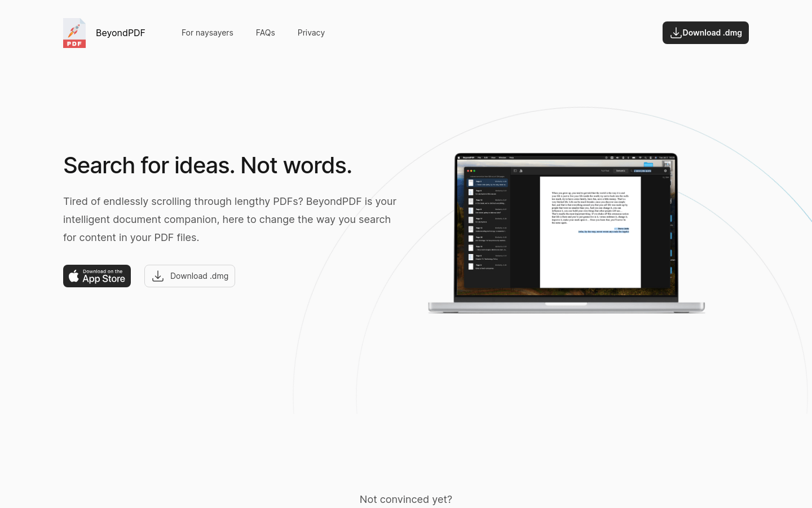
Task: Open the BeyondPDF home link text
Action: click(x=121, y=33)
